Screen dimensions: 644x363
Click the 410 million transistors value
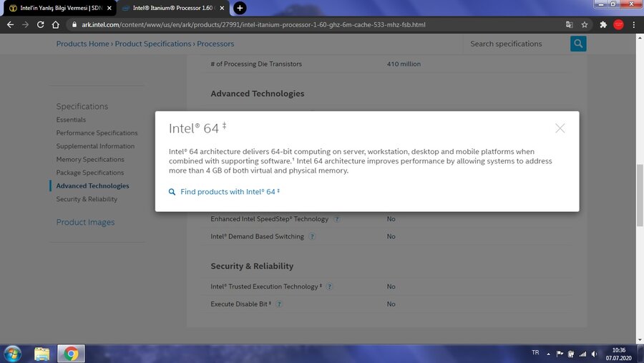404,64
